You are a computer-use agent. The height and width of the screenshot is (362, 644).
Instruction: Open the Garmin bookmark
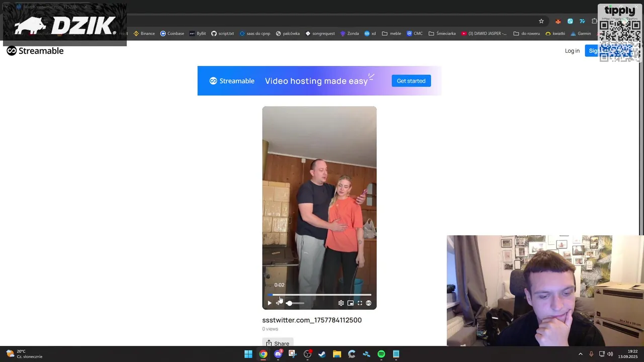coord(581,34)
